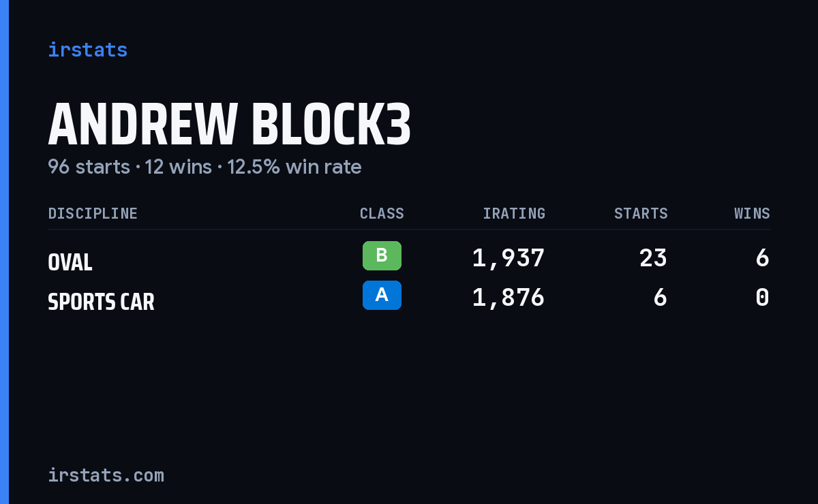
Task: Sort by the CLASS column header
Action: pyautogui.click(x=382, y=213)
